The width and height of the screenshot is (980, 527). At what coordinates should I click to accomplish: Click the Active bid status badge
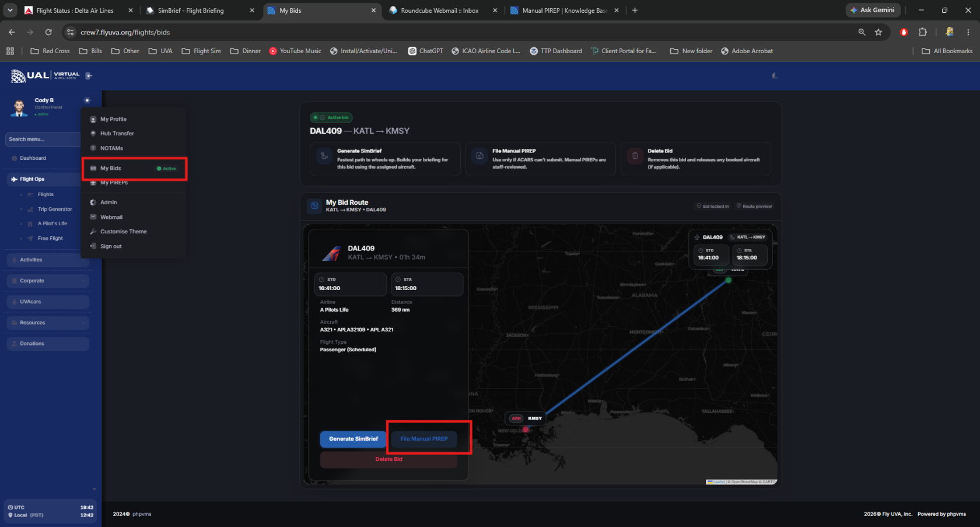(331, 118)
